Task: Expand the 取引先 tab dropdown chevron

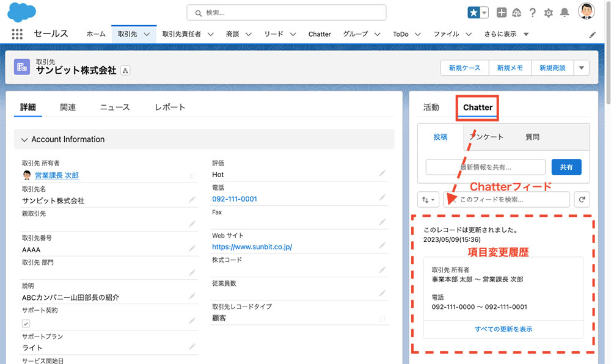Action: (x=147, y=34)
